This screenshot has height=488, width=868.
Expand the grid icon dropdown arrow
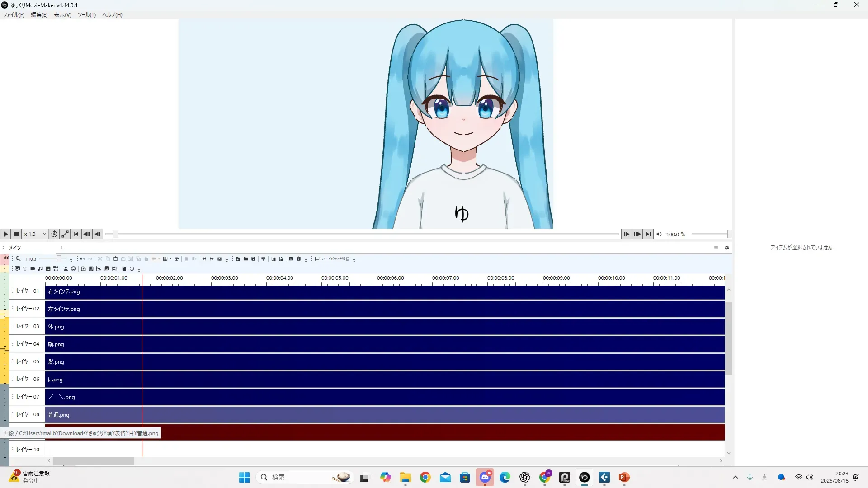[x=170, y=259]
